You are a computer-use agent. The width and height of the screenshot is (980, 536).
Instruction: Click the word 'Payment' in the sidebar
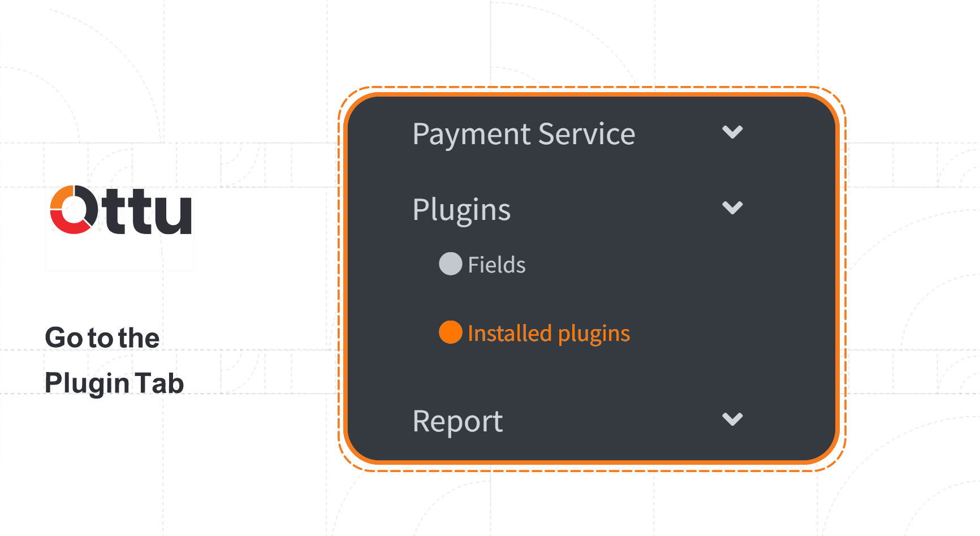tap(472, 135)
